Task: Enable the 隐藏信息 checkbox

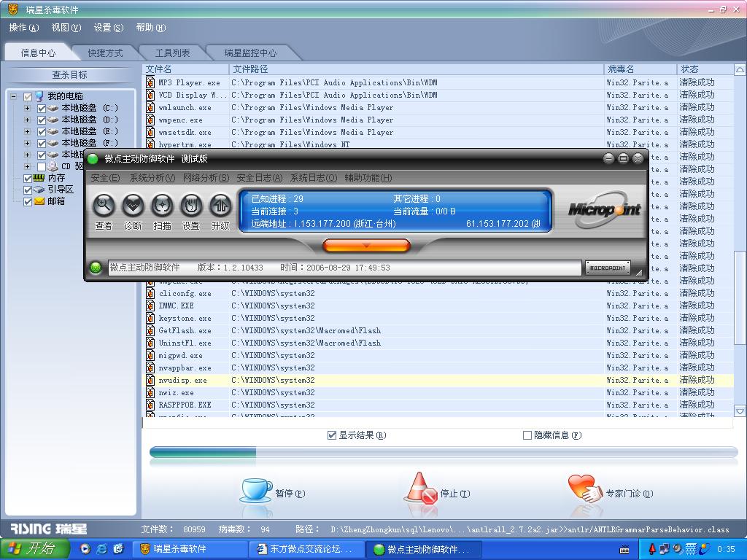Action: [x=527, y=435]
